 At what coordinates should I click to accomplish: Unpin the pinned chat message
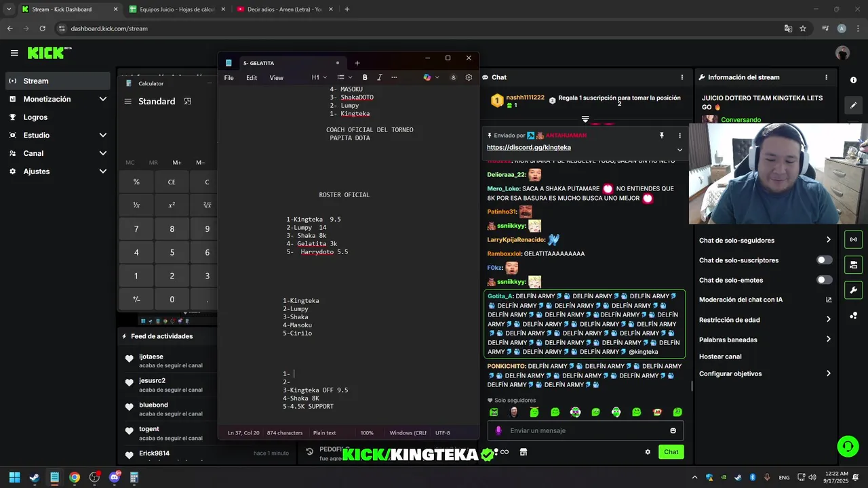click(662, 136)
